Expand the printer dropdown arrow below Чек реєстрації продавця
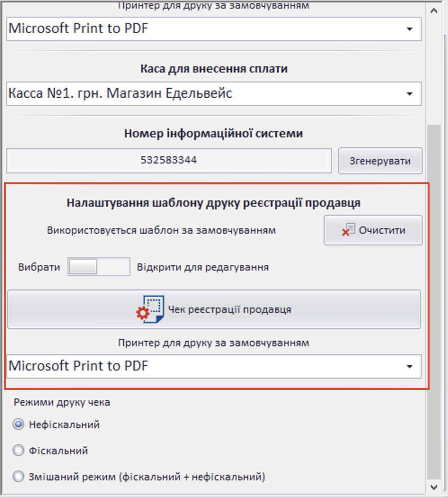 coord(409,367)
